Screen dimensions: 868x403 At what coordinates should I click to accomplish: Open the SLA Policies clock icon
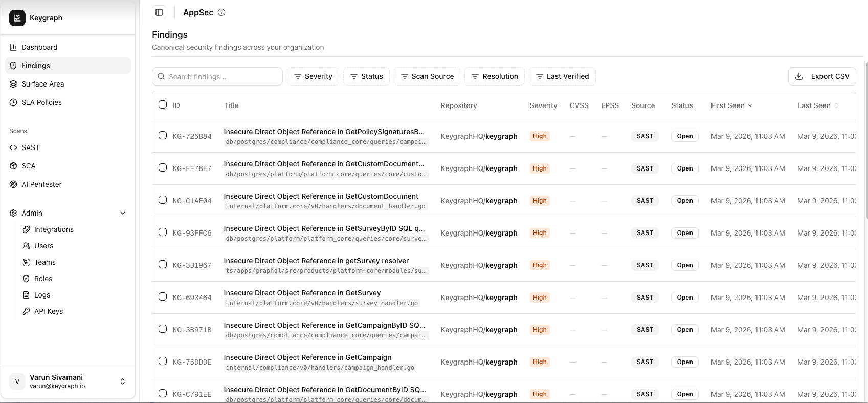click(13, 102)
